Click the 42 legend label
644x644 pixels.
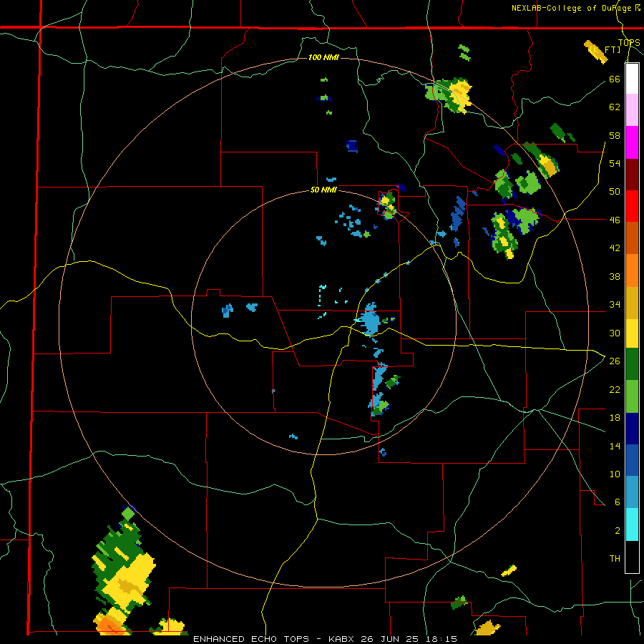[x=615, y=248]
